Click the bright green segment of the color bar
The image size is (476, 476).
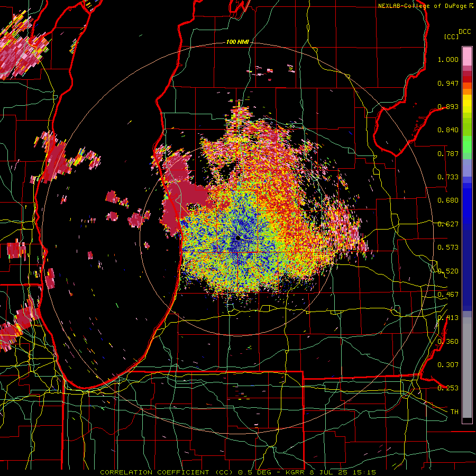(467, 144)
